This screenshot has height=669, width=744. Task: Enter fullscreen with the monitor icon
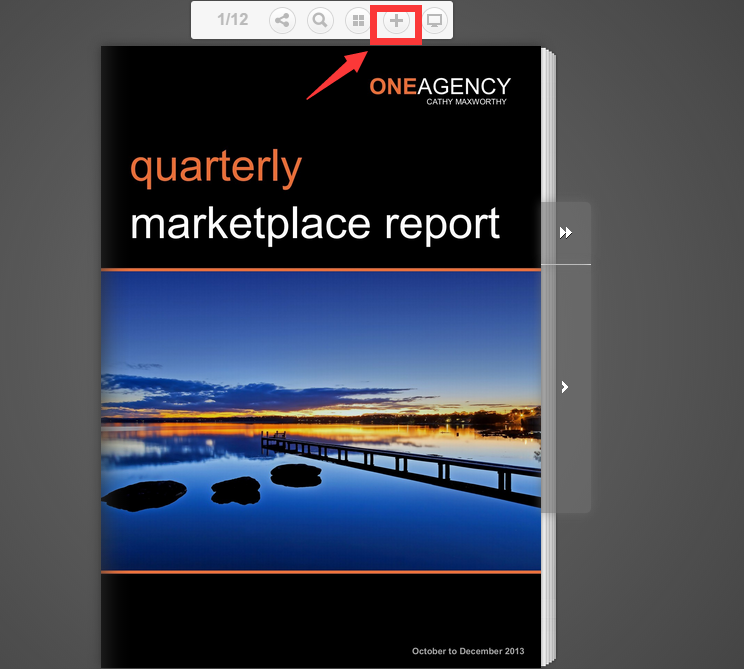click(x=434, y=20)
